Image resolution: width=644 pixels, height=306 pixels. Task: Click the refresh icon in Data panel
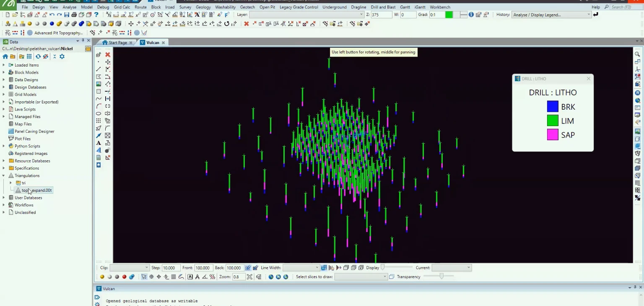click(38, 57)
